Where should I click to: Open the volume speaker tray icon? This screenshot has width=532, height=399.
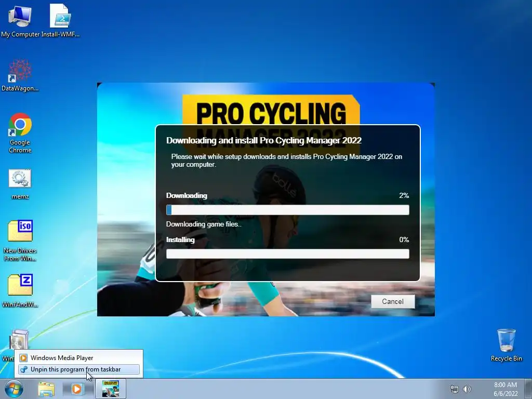click(x=467, y=389)
